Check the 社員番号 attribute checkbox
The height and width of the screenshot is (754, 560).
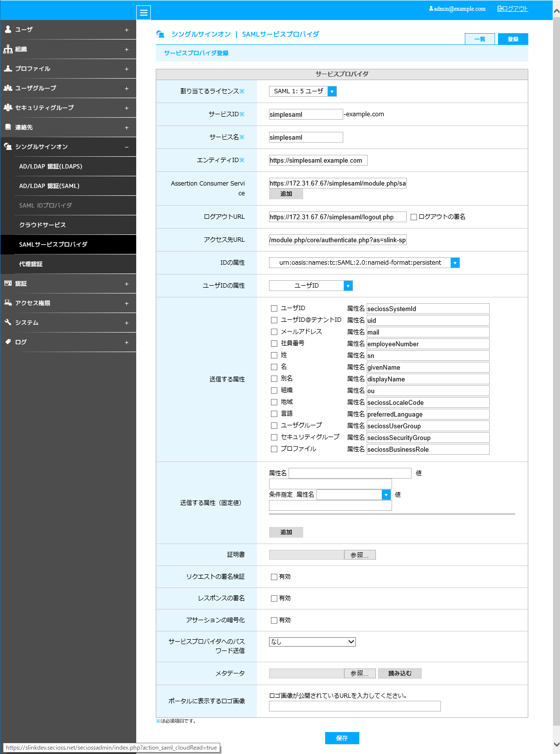(274, 343)
